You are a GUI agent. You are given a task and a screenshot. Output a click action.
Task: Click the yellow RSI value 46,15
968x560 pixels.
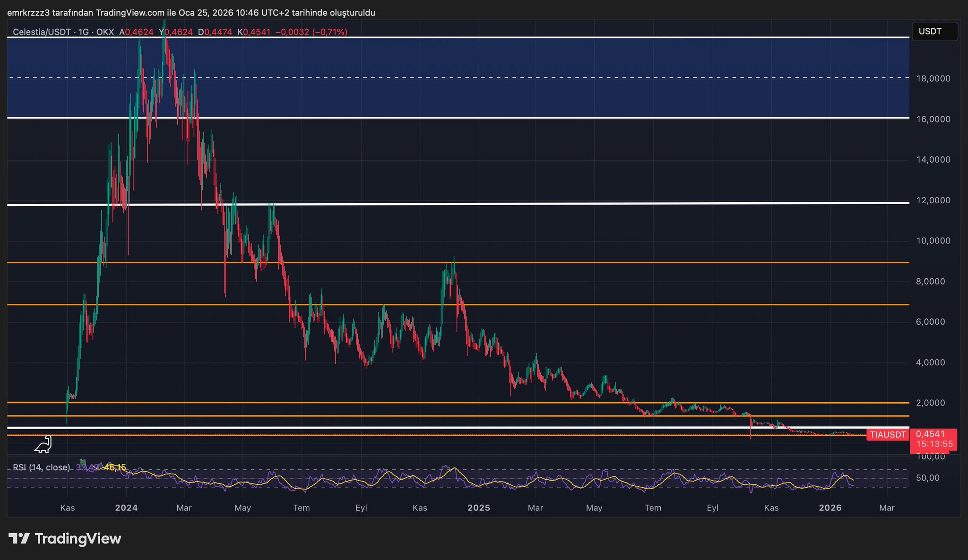tap(115, 467)
